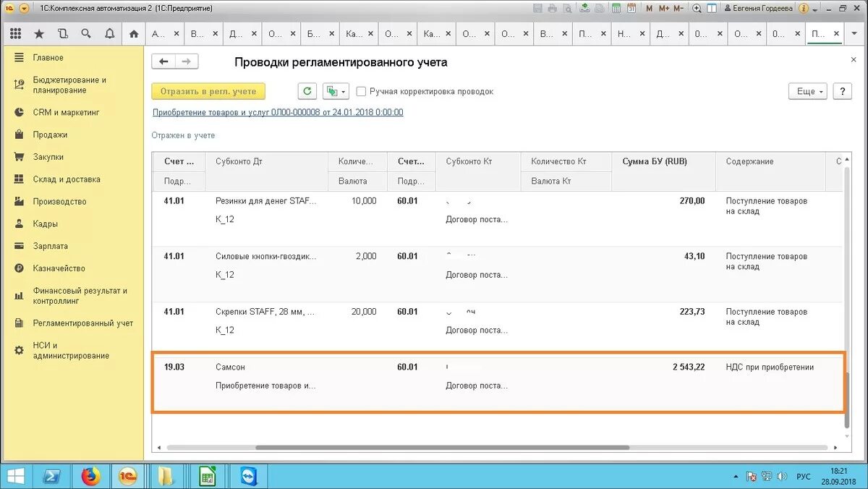Go to the home page tab
The width and height of the screenshot is (868, 489).
click(x=133, y=33)
